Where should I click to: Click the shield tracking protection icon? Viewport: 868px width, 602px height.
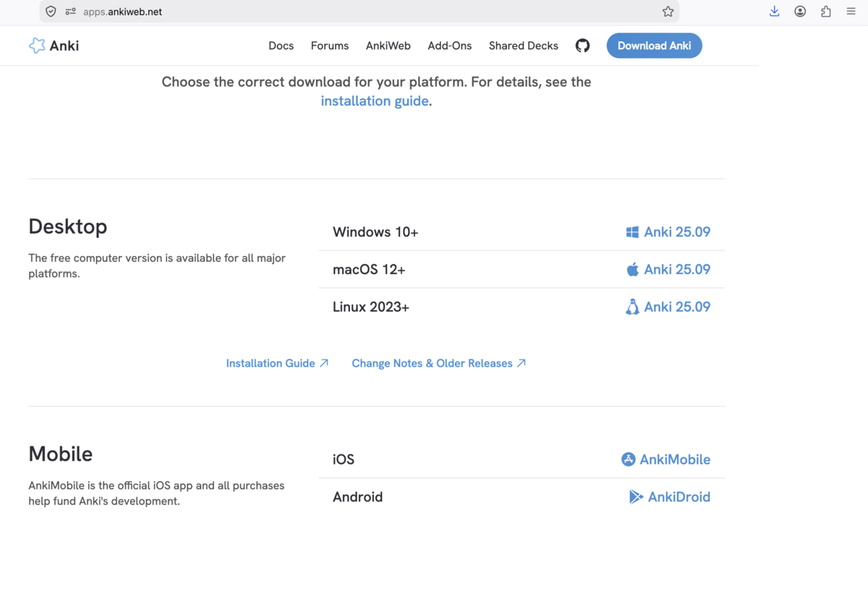[x=51, y=12]
